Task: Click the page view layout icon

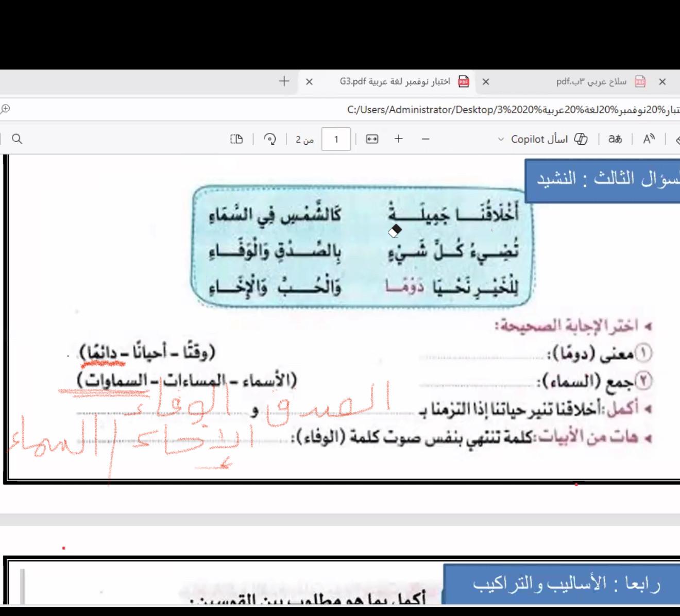Action: [x=236, y=139]
